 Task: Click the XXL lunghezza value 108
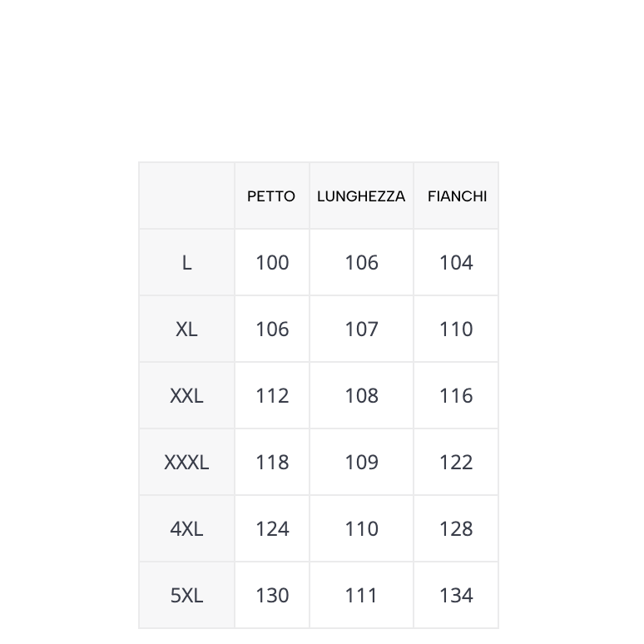coord(361,395)
